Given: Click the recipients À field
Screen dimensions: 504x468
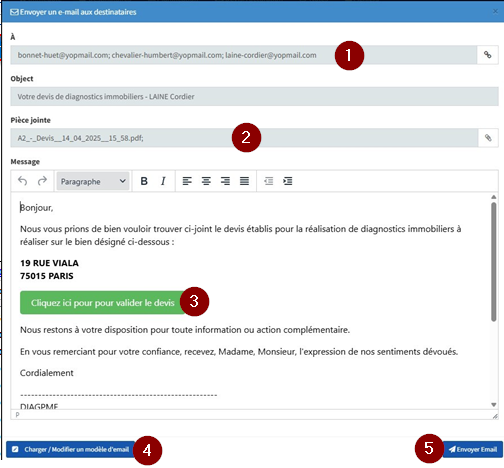Looking at the screenshot, I should coord(243,55).
